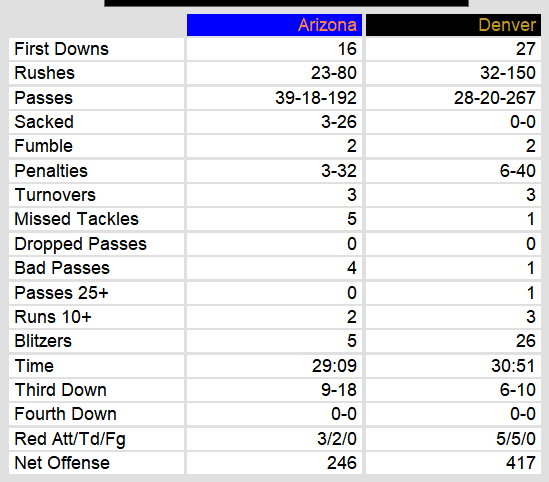Click Denver's Net Offense value 417
This screenshot has height=482, width=549.
(521, 463)
